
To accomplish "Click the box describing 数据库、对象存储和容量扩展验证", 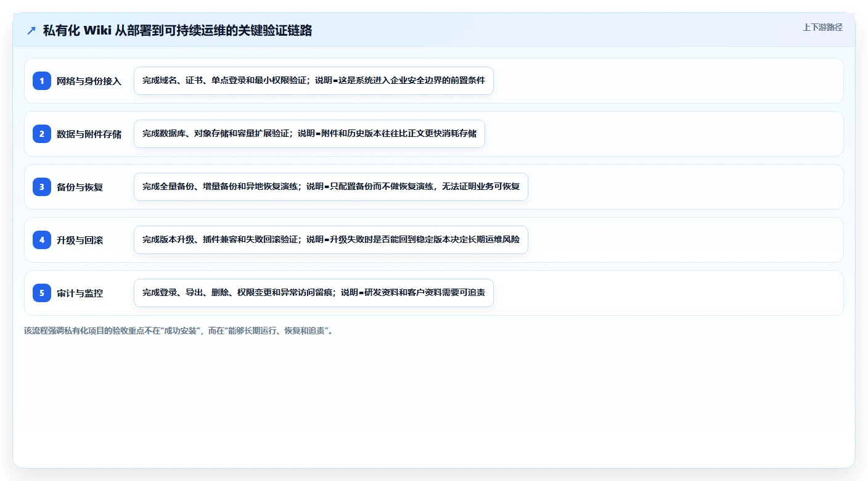I will tap(309, 134).
